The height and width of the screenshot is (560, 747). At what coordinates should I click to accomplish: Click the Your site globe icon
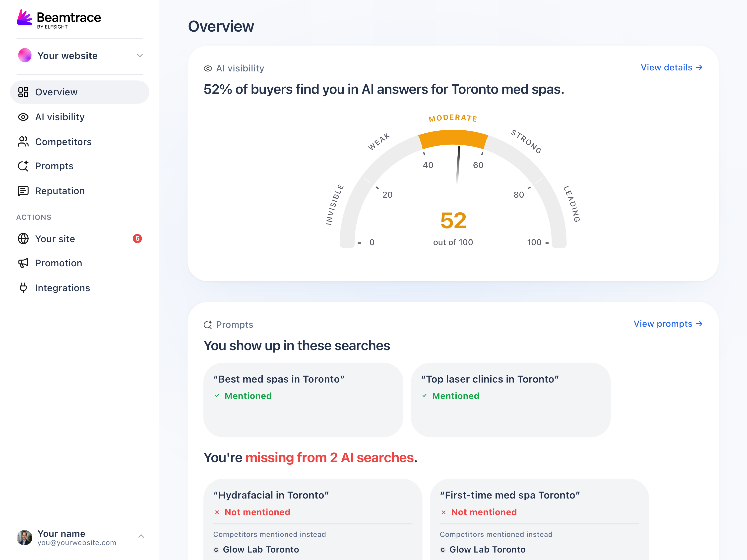(x=23, y=239)
